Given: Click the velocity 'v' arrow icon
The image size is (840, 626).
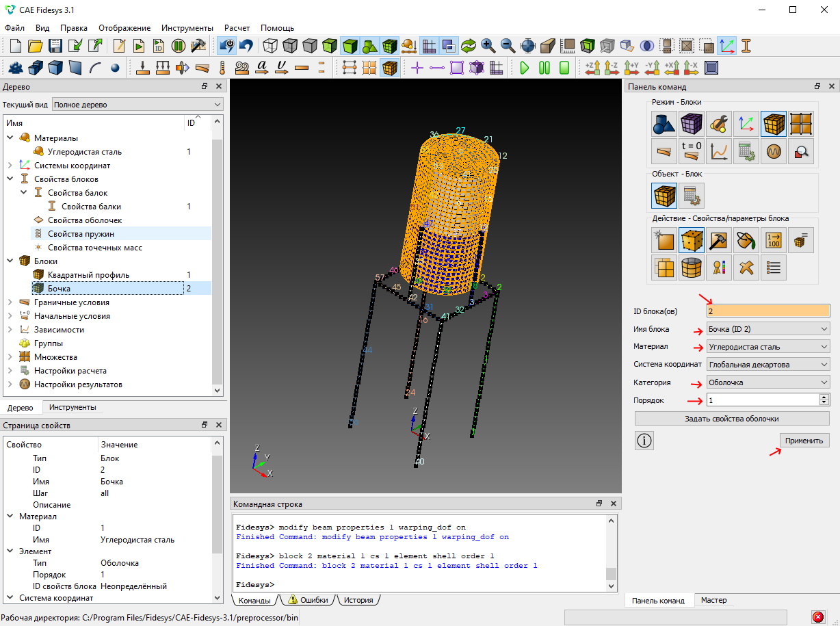Looking at the screenshot, I should (x=282, y=68).
